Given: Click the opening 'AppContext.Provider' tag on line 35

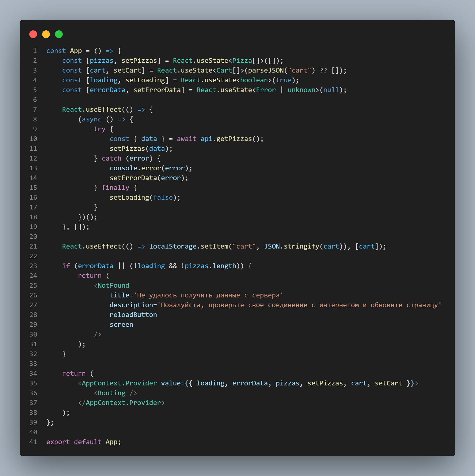Looking at the screenshot, I should [119, 383].
